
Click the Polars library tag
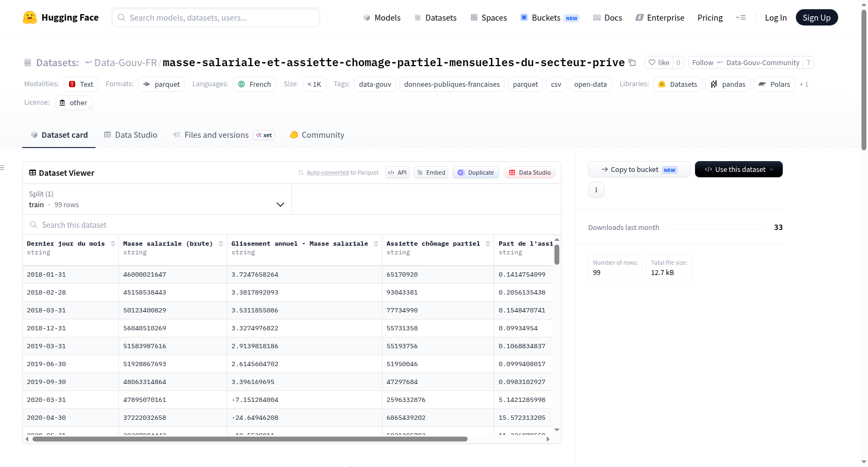click(x=774, y=84)
